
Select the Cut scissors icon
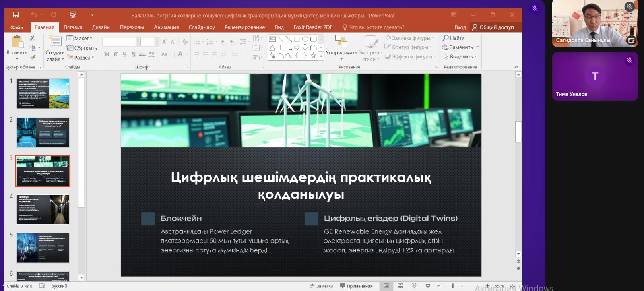point(33,38)
